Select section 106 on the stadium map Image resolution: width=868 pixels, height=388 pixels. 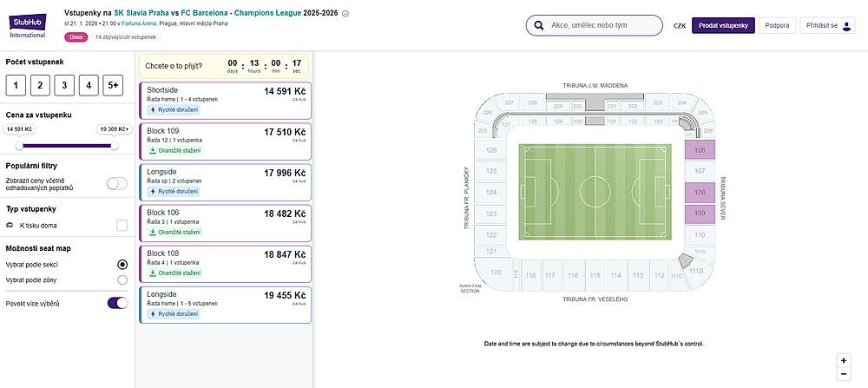click(700, 150)
